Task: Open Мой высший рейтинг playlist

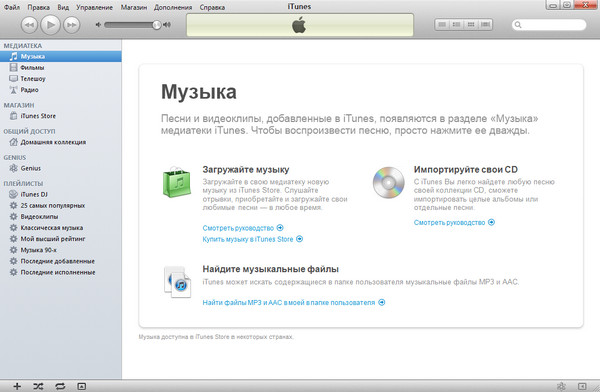Action: click(x=61, y=238)
